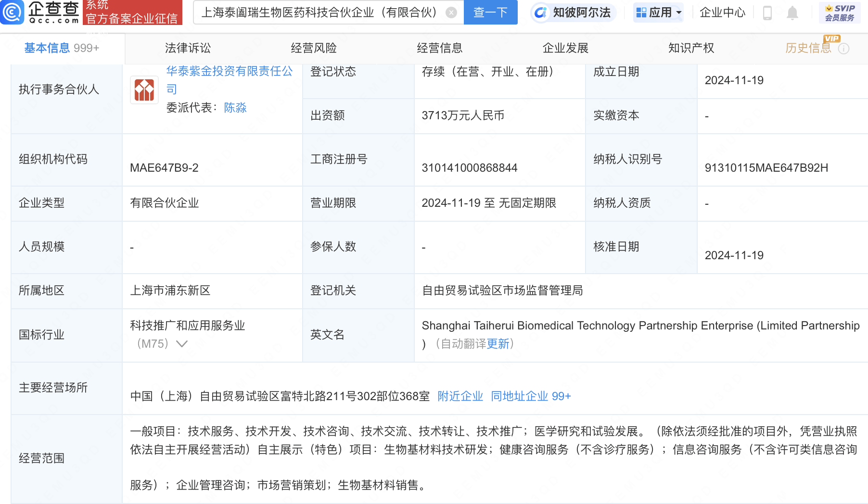Open 同地址企业 99+ link

click(531, 396)
